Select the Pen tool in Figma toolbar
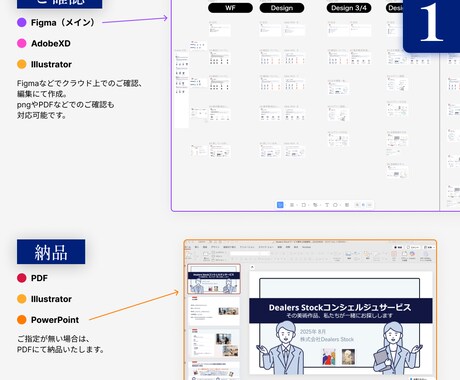 tap(315, 205)
